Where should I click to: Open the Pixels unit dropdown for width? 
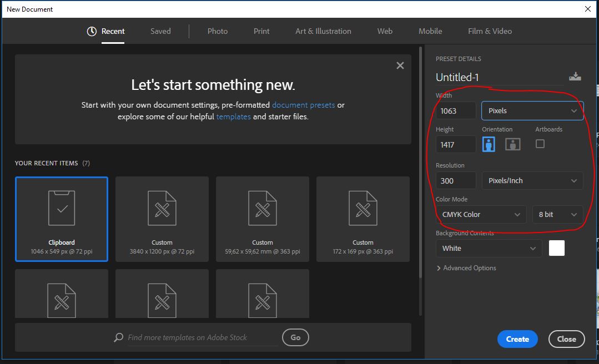532,110
